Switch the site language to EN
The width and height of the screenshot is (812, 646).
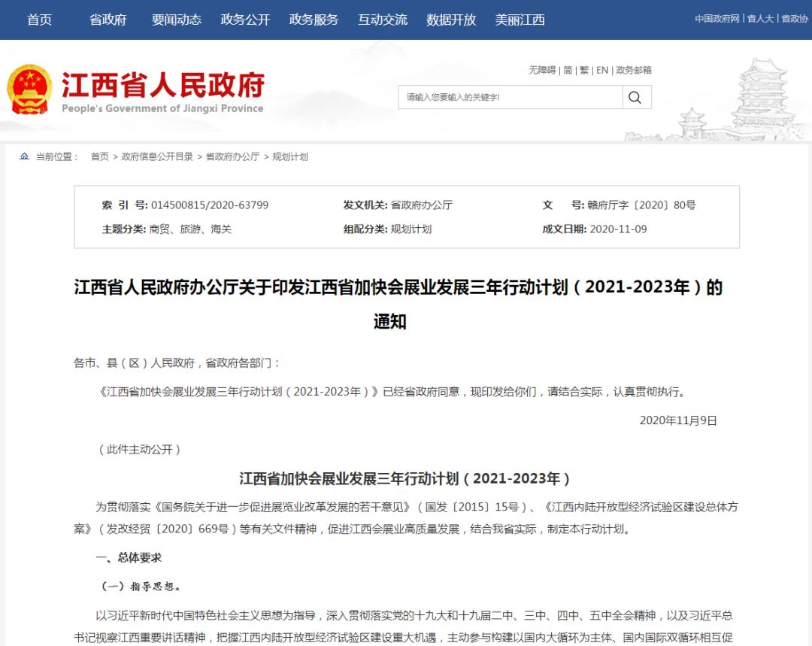pos(602,70)
